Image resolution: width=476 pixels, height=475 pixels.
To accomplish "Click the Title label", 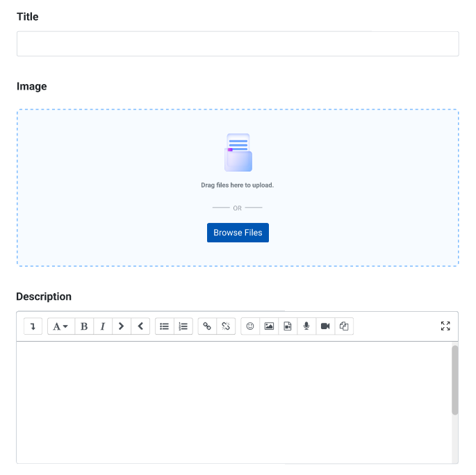I will 28,17.
